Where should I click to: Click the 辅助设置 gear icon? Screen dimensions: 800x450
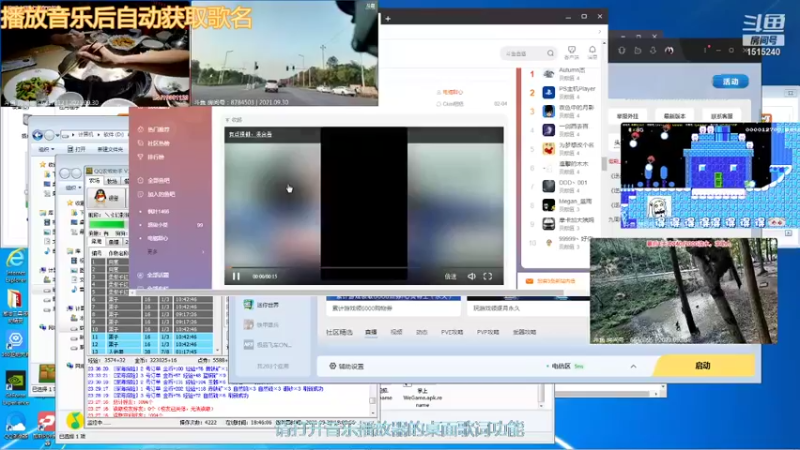[333, 366]
